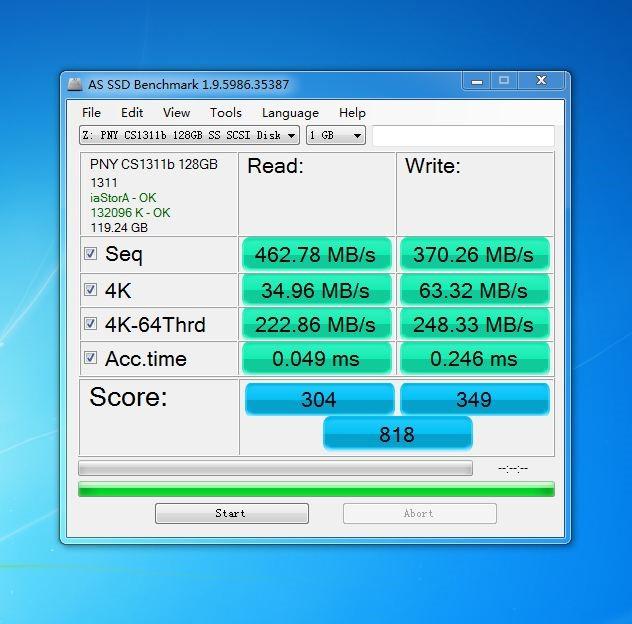Toggle the Acc.time test checkbox

coord(90,358)
